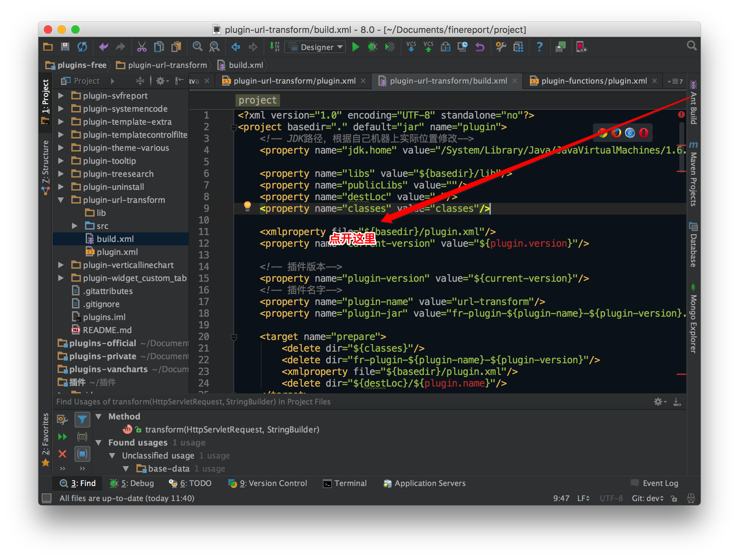This screenshot has height=560, width=739.
Task: Select plugin.xml in project tree
Action: (x=117, y=252)
